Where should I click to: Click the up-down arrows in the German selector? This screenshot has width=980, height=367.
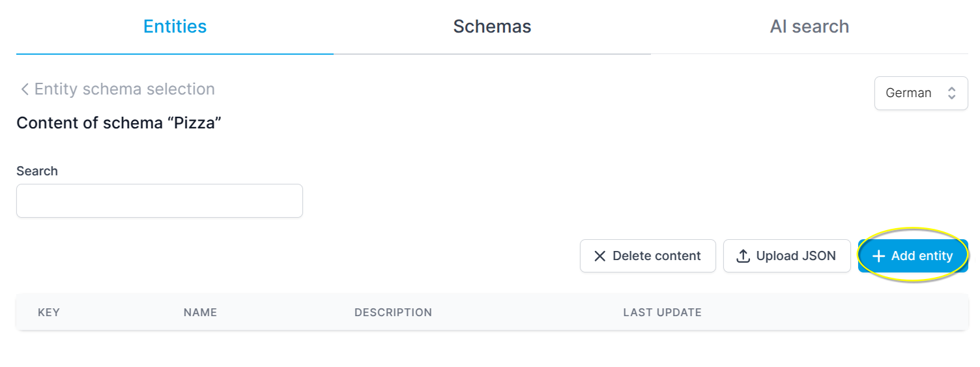(951, 93)
